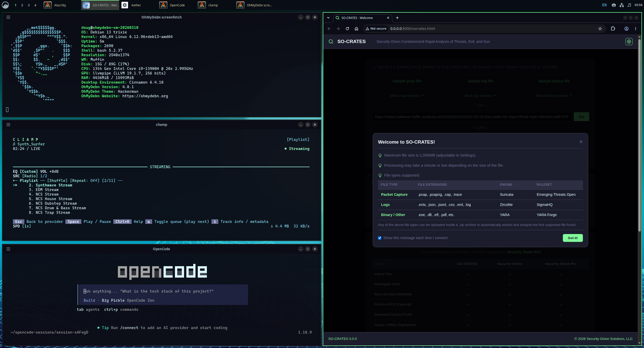
Task: Switch to cliamp in the taskbar
Action: point(216,5)
